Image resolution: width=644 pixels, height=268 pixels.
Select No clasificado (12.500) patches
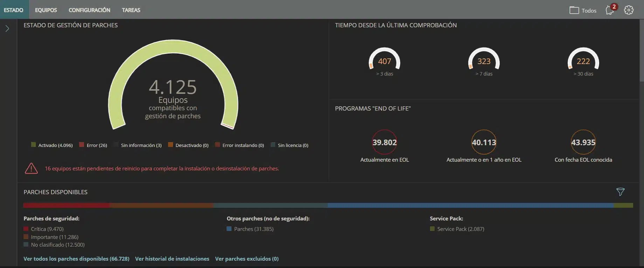coord(54,245)
